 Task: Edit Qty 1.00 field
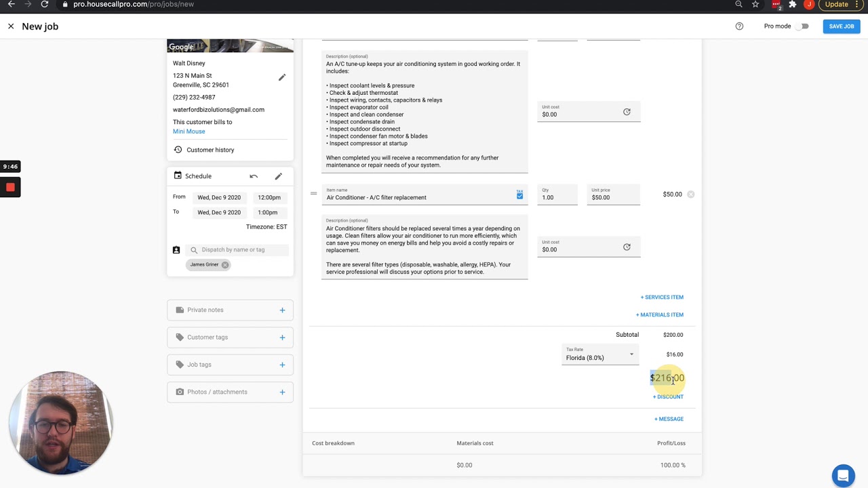pyautogui.click(x=557, y=195)
